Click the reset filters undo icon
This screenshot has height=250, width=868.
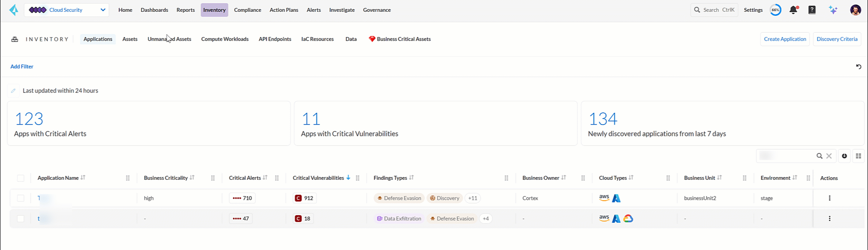[859, 67]
